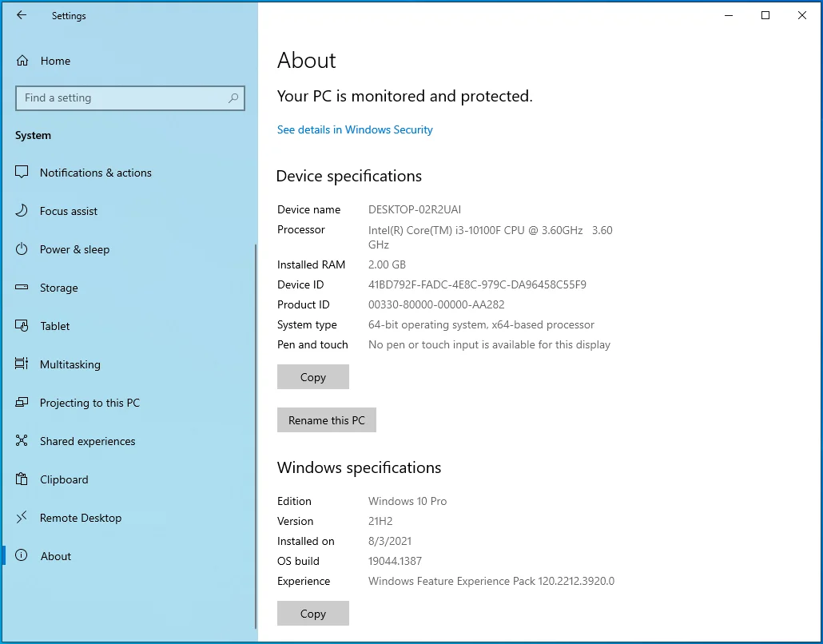Click the Tablet icon
Image resolution: width=823 pixels, height=644 pixels.
tap(22, 325)
